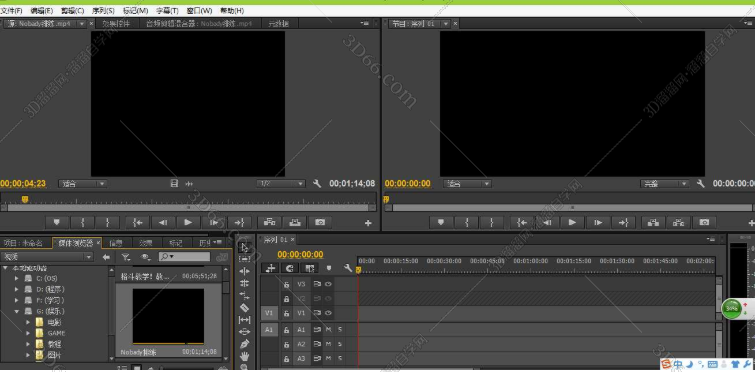Toggle Linked Selection button in timeline
755x372 pixels.
pos(309,268)
